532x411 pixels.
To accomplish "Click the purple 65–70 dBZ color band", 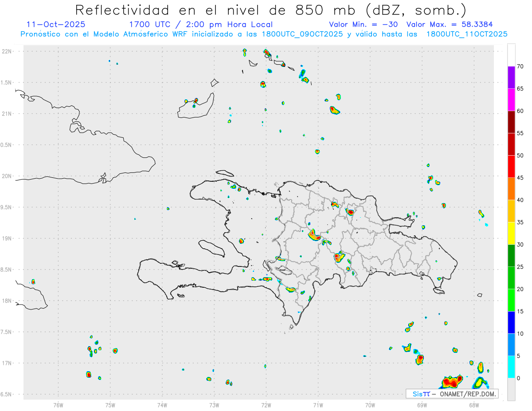I will click(511, 78).
